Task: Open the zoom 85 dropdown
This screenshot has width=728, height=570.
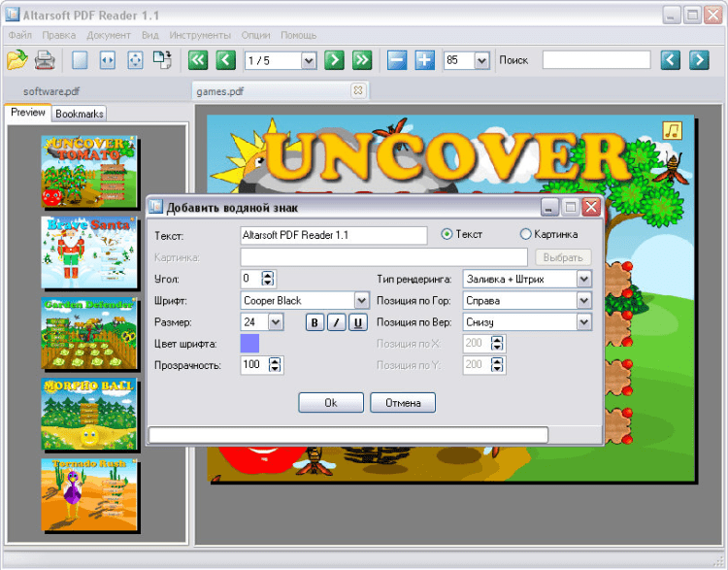Action: pos(481,61)
